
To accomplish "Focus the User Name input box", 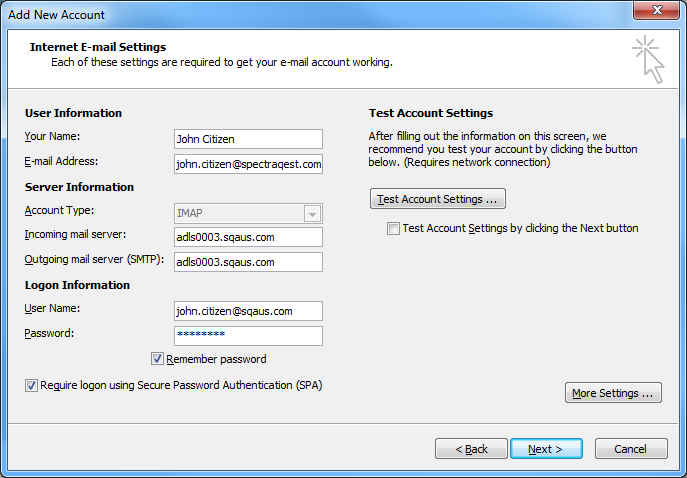I will [247, 311].
